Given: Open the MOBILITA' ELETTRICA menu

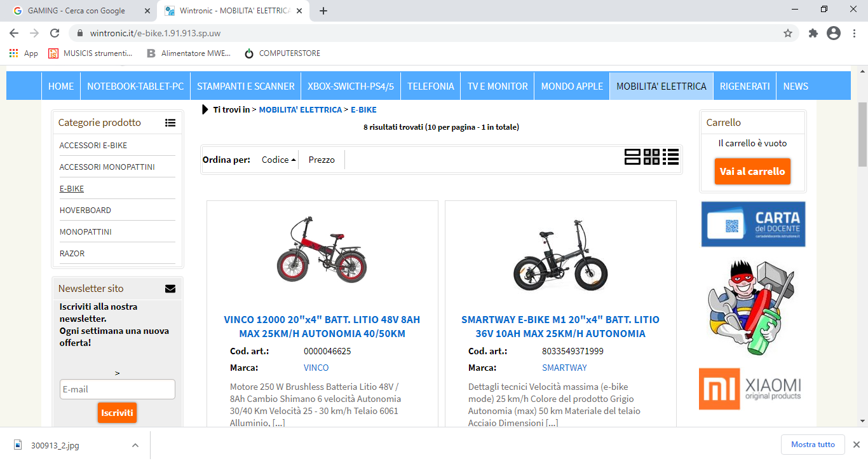Looking at the screenshot, I should tap(661, 86).
